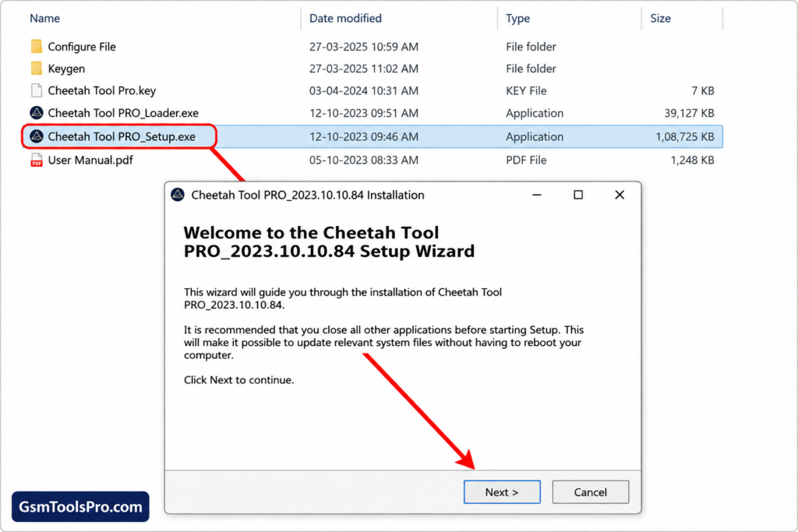Click the installer title bar Cheetah logo icon
798x532 pixels.
(178, 195)
